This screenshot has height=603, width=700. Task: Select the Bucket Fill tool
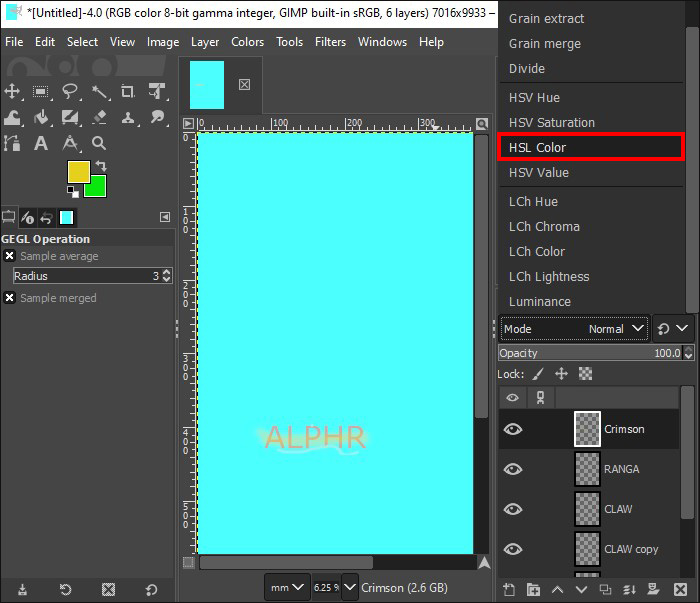(41, 118)
